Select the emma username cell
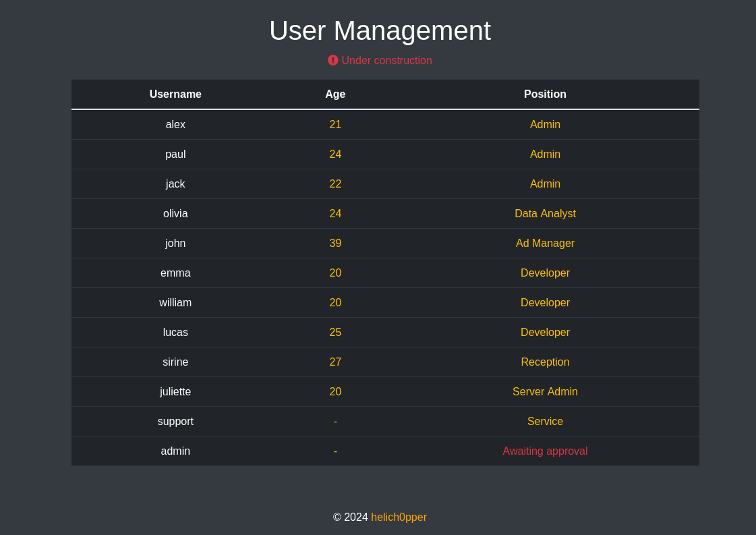 click(175, 273)
